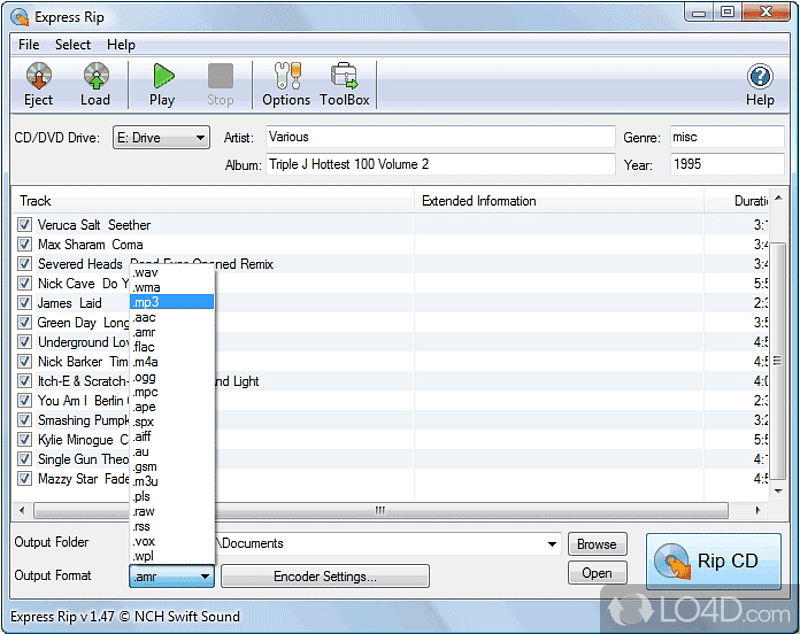Viewport: 800px width, 634px height.
Task: Toggle the Severed Heads track checkbox
Action: 24,264
